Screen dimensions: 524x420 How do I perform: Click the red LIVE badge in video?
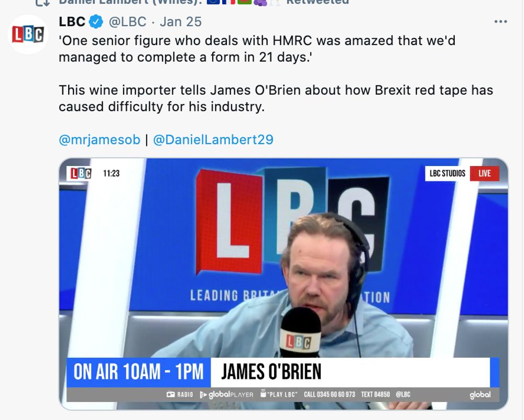coord(484,173)
